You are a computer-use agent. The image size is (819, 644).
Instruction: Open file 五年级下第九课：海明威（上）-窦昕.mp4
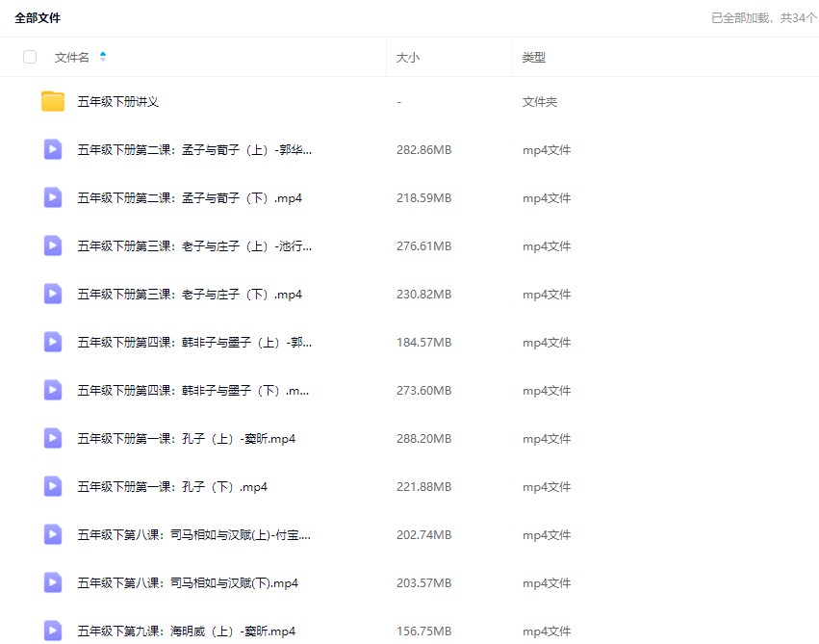click(x=187, y=631)
